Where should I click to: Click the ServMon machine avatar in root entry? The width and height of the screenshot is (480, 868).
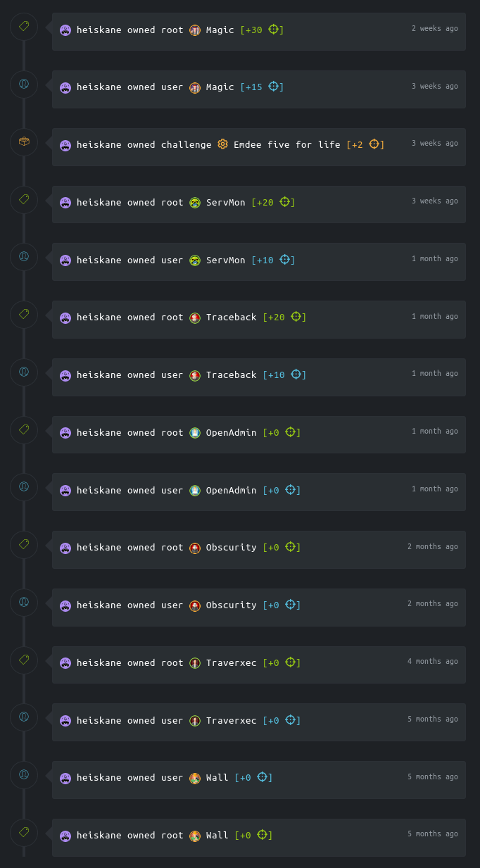tap(195, 202)
